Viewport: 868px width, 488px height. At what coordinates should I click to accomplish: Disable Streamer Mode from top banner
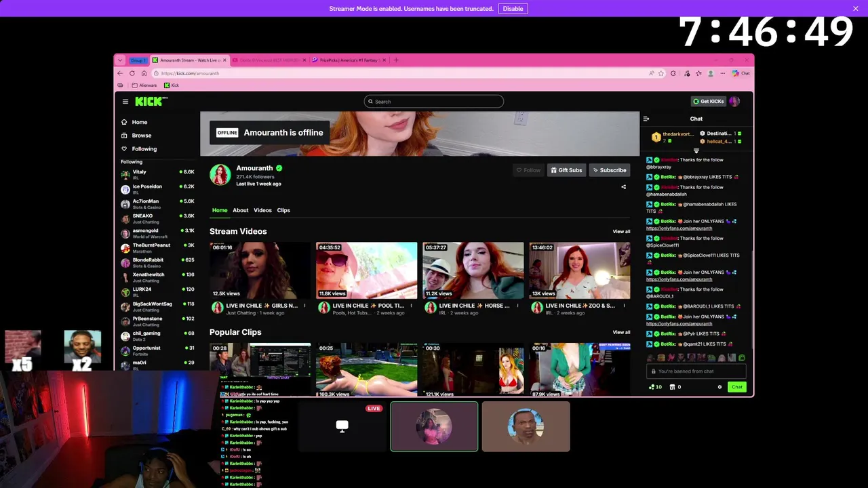pyautogui.click(x=513, y=8)
